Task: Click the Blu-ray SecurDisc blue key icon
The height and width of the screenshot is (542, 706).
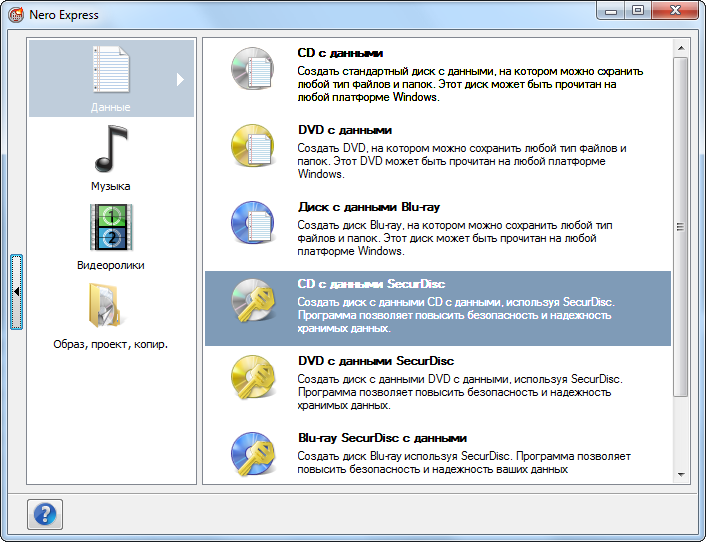Action: [253, 454]
